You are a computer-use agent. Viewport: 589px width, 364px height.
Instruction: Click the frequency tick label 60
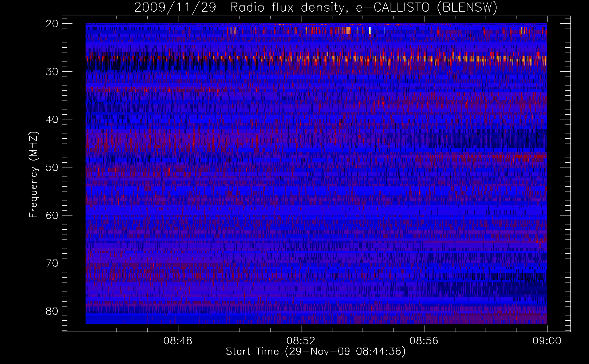pyautogui.click(x=52, y=215)
